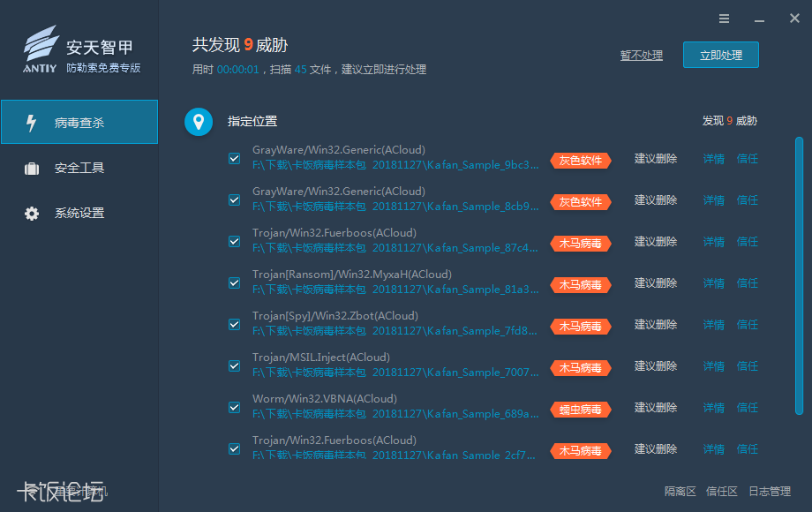Click 灰色软件 tag on Kafan_Sample_9bc3 row
Viewport: 812px width, 512px height.
point(581,161)
